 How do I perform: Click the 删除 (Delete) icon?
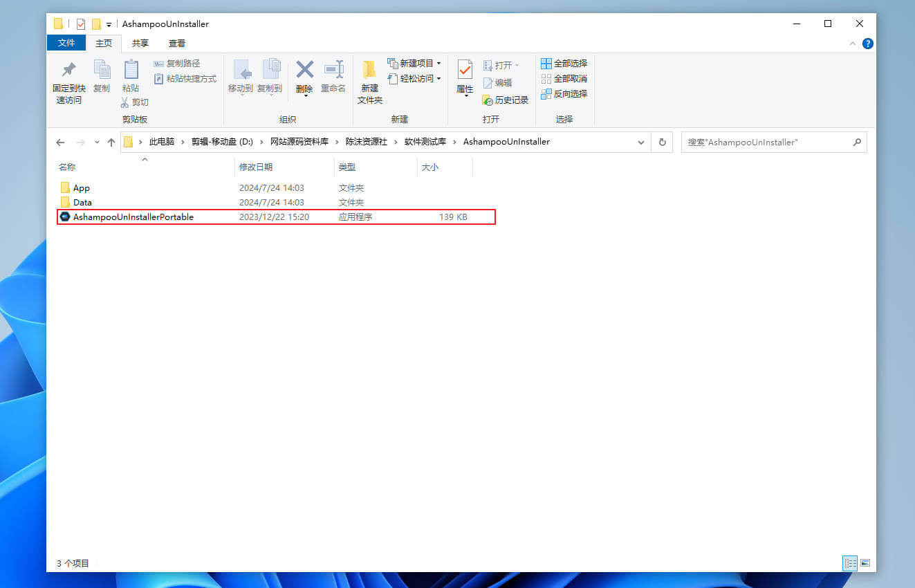pyautogui.click(x=304, y=76)
